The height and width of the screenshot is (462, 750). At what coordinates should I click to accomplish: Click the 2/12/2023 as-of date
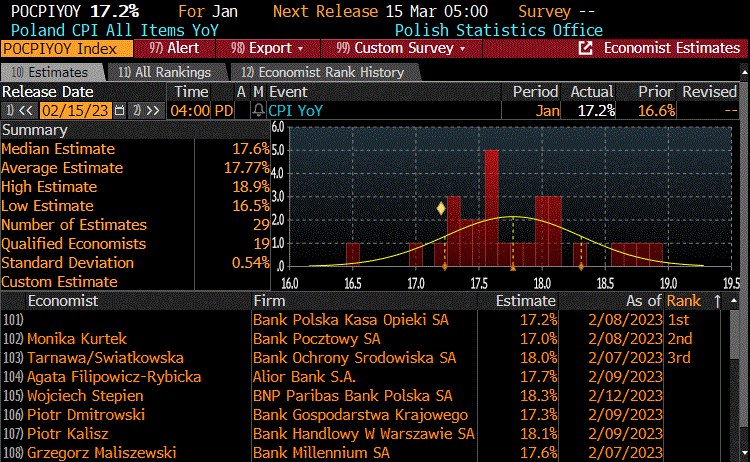click(625, 396)
